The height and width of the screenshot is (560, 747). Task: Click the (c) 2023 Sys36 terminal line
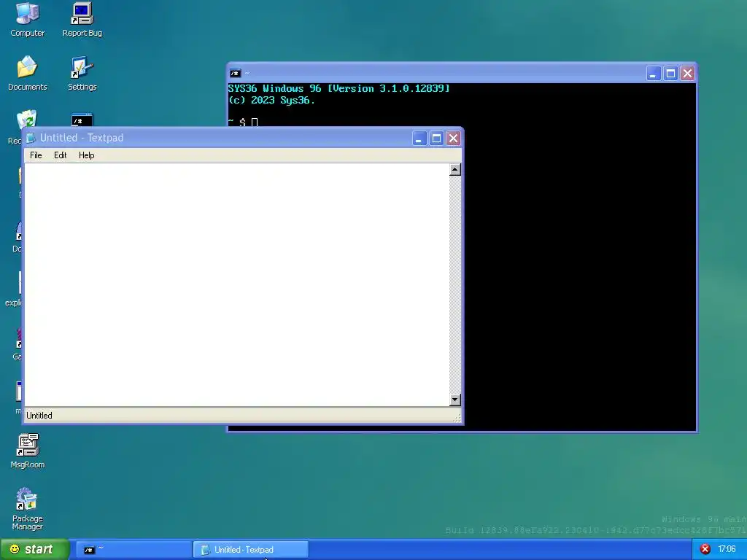271,101
